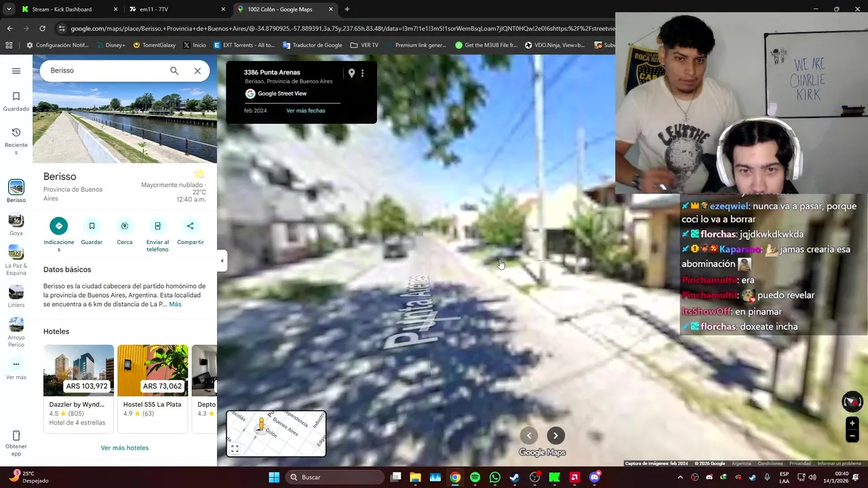Click the search magnifier in Maps box
This screenshot has height=488, width=868.
174,70
